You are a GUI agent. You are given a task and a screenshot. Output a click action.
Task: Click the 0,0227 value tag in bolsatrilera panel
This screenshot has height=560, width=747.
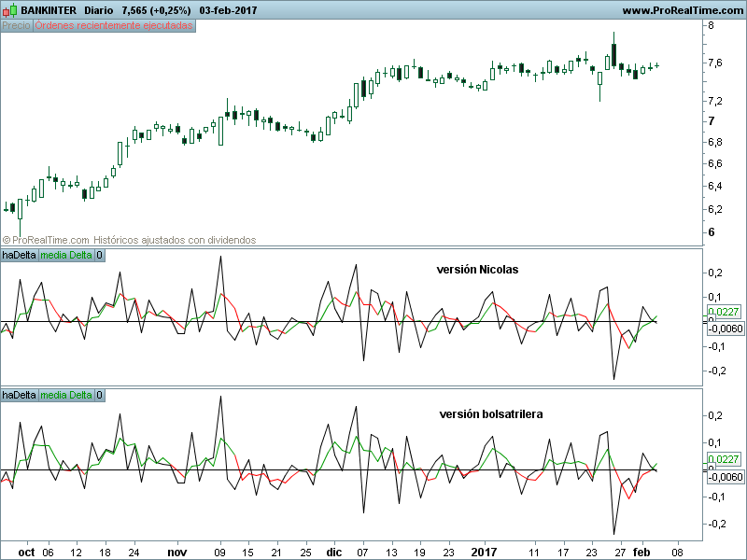725,459
